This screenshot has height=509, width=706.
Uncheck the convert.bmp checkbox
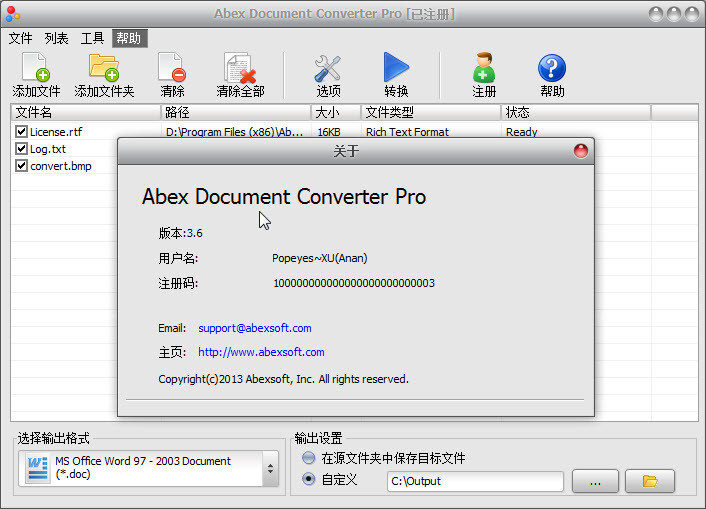(x=21, y=166)
